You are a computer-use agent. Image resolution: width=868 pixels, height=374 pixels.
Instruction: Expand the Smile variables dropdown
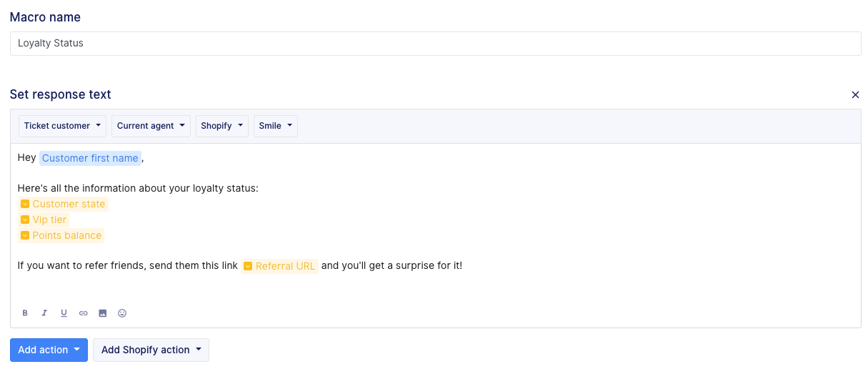tap(275, 126)
